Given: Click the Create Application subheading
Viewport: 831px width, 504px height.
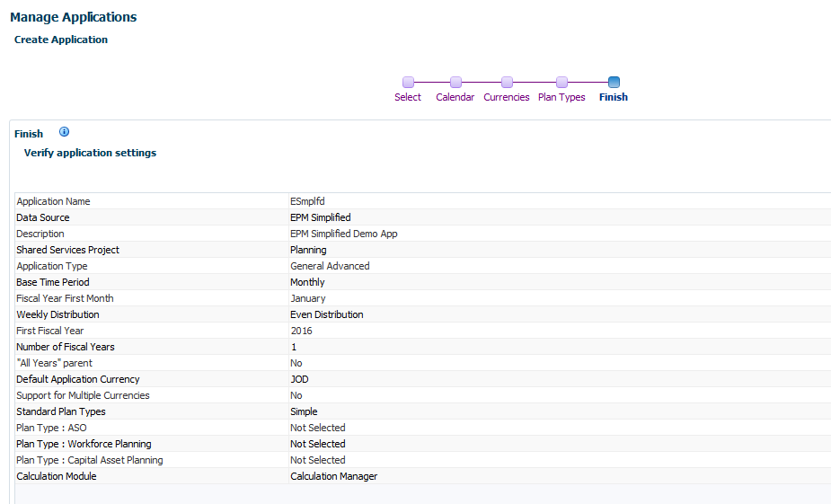Looking at the screenshot, I should click(61, 40).
